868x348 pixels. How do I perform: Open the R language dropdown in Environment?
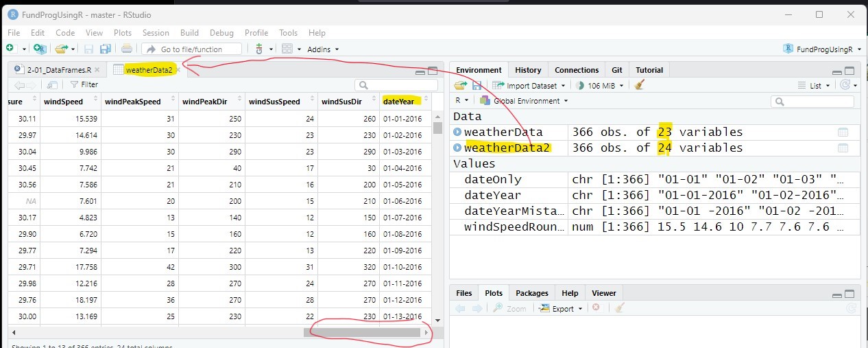462,101
